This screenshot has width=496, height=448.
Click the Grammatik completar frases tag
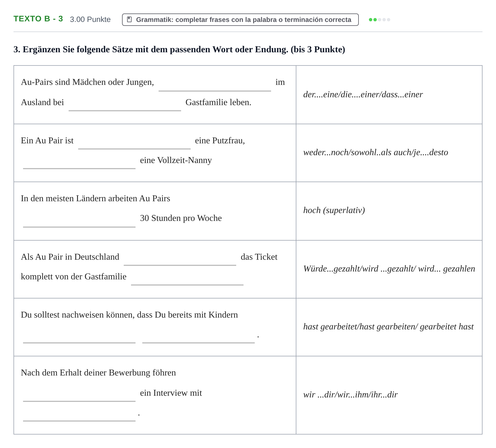coord(240,20)
